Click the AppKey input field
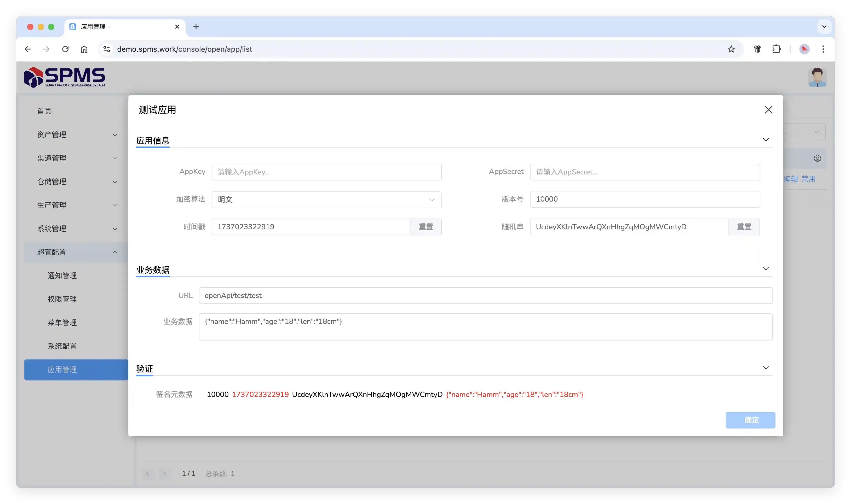 click(x=326, y=172)
